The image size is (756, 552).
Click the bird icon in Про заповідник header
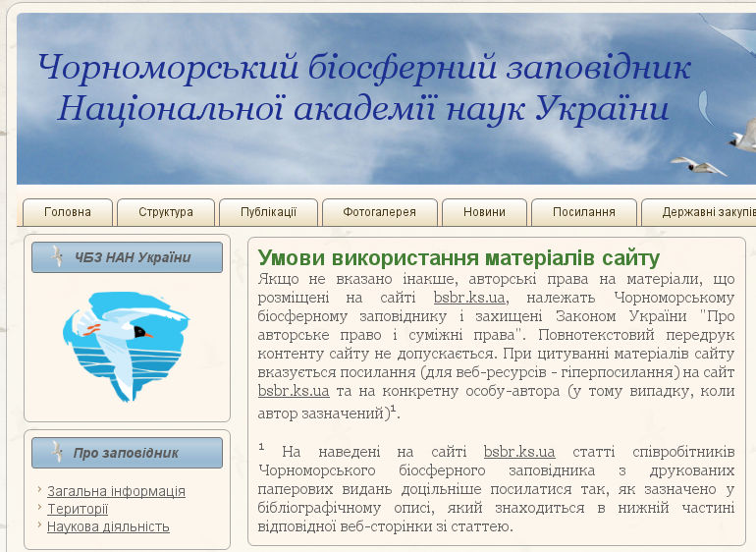(x=57, y=452)
